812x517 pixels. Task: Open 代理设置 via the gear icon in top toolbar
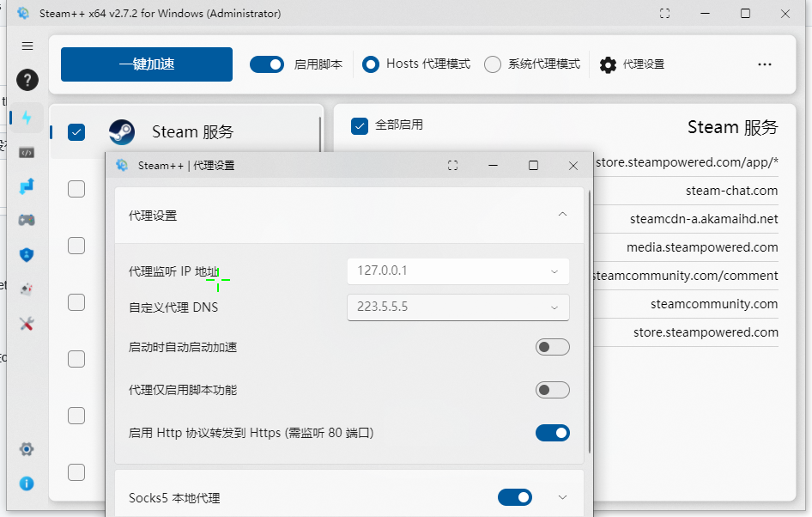click(x=606, y=64)
